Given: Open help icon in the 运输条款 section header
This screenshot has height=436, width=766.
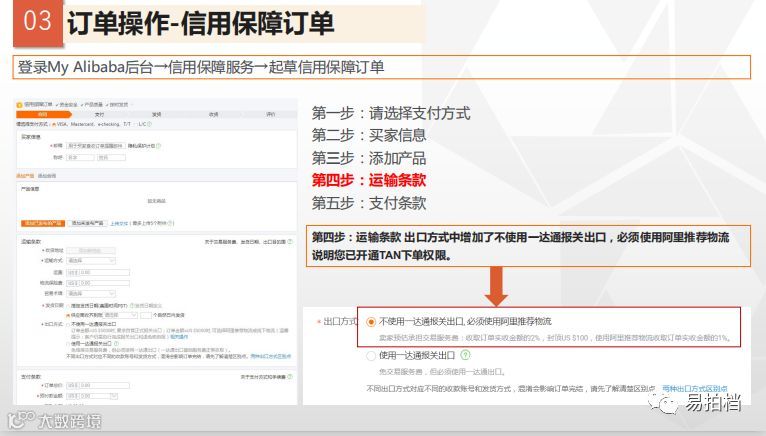Looking at the screenshot, I should [290, 241].
